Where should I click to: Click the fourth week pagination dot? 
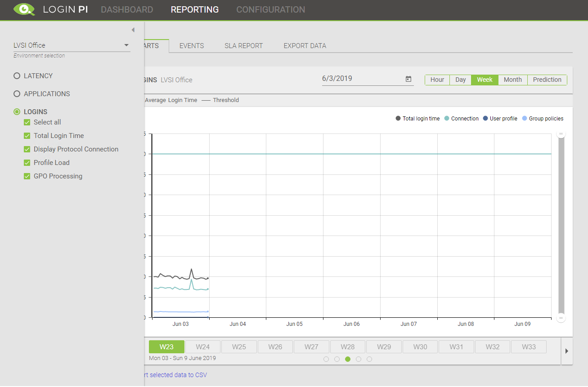coord(359,359)
